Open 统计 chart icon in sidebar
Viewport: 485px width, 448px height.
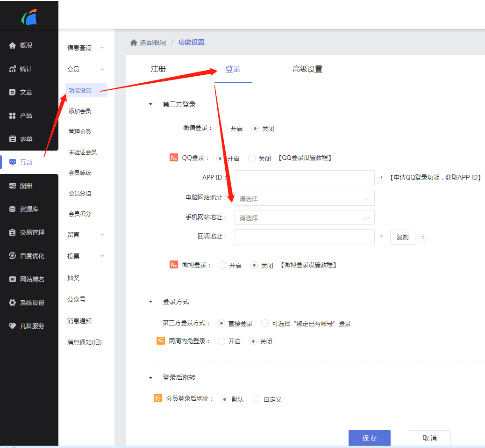[12, 69]
